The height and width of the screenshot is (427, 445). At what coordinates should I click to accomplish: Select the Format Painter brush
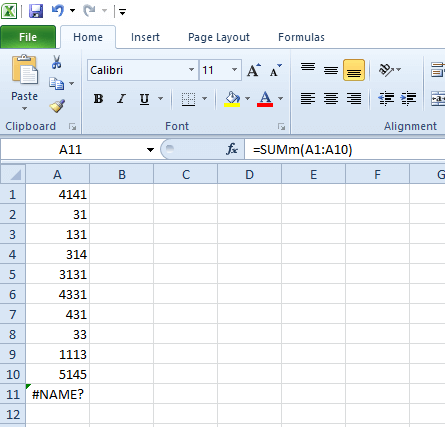(57, 106)
